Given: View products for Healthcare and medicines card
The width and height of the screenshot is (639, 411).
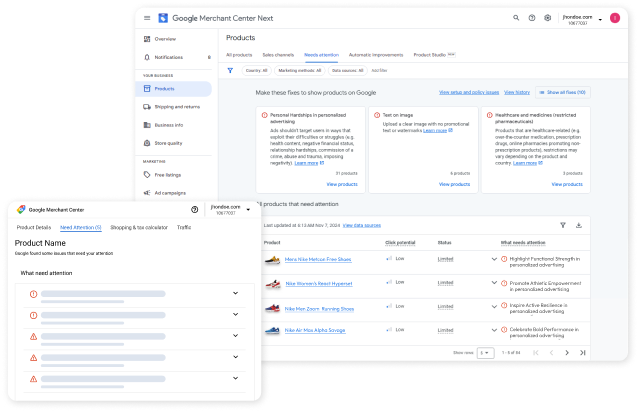Looking at the screenshot, I should (567, 184).
